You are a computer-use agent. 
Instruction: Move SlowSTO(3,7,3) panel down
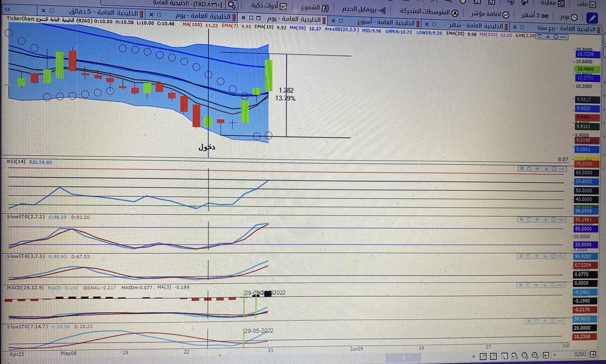point(546,257)
